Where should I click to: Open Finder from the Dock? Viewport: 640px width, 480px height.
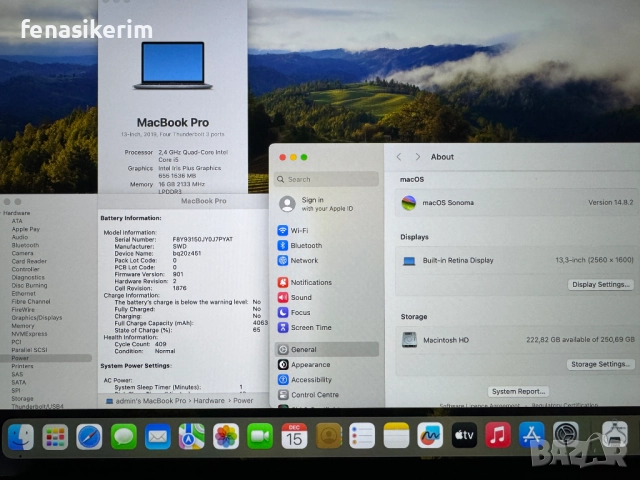[x=21, y=436]
